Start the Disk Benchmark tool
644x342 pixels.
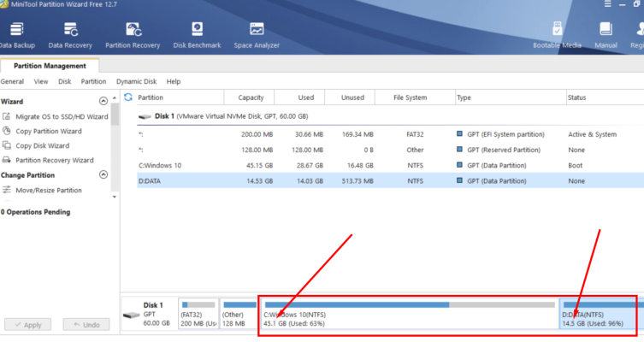198,36
